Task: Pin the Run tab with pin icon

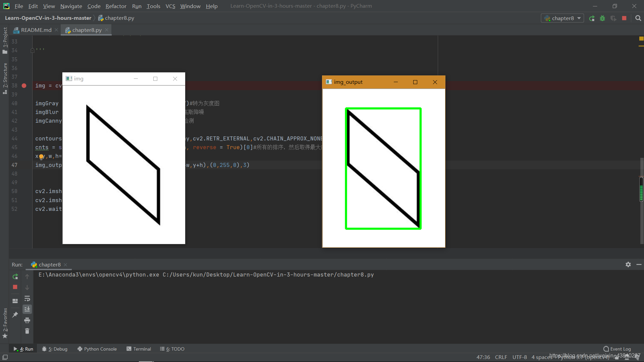Action: (15, 314)
